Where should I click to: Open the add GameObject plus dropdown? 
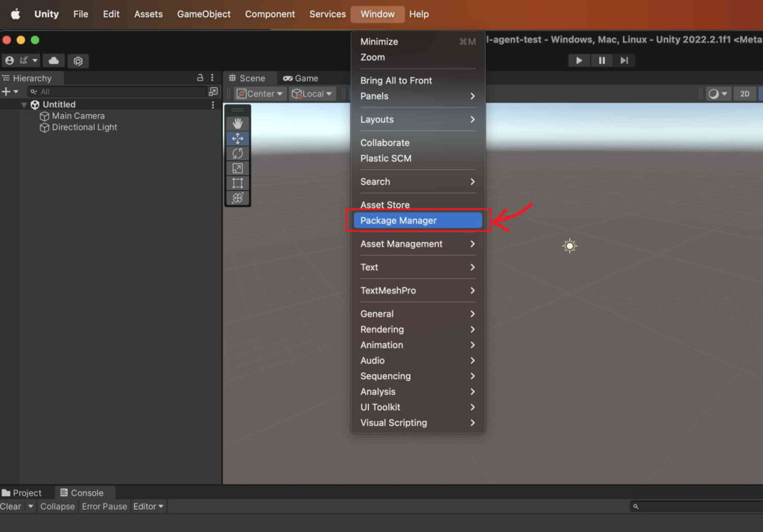[10, 92]
